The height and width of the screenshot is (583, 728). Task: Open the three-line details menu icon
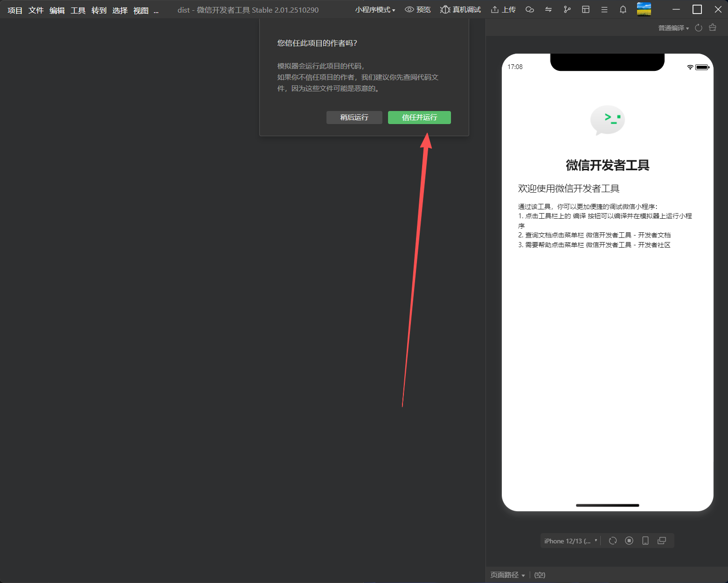[x=604, y=10]
